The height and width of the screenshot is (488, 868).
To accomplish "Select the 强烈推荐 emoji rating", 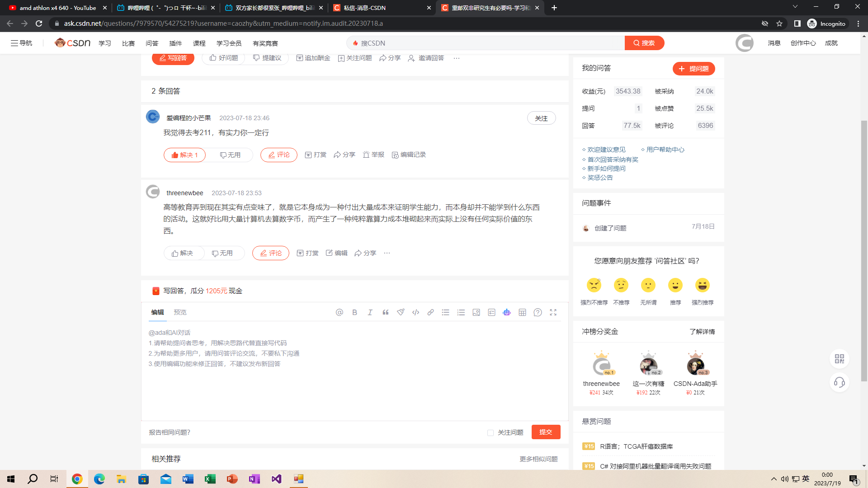I will (702, 286).
